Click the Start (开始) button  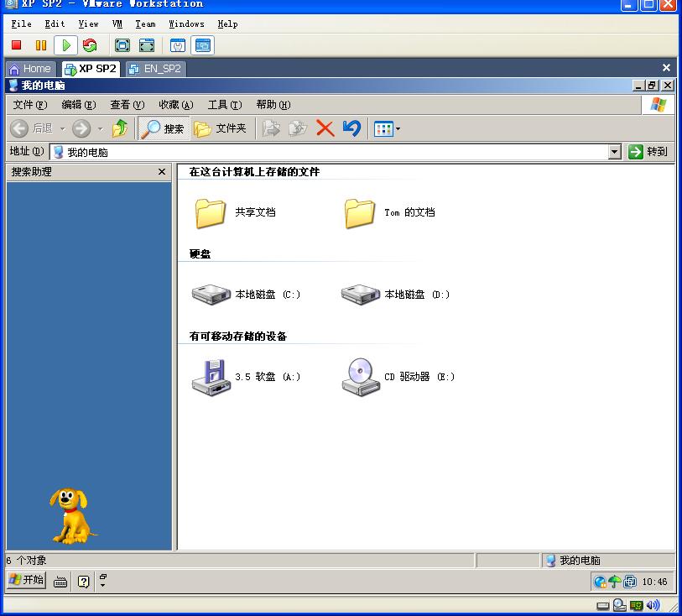point(26,580)
